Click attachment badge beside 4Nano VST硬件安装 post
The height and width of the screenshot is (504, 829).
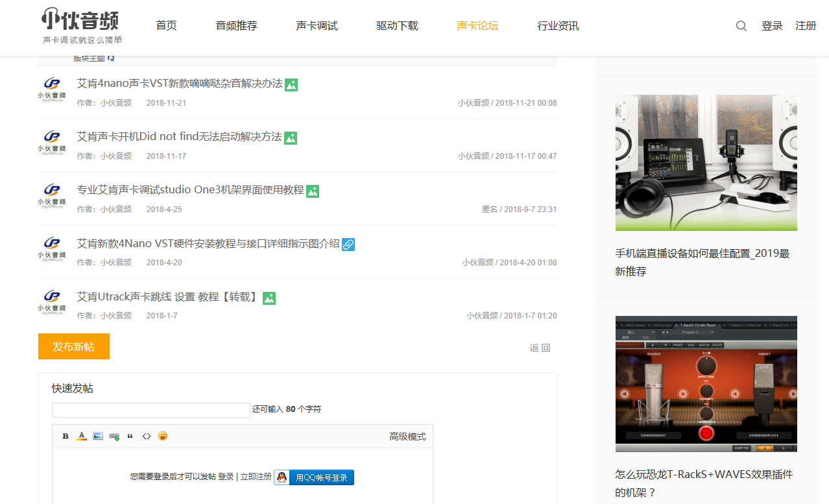(348, 245)
